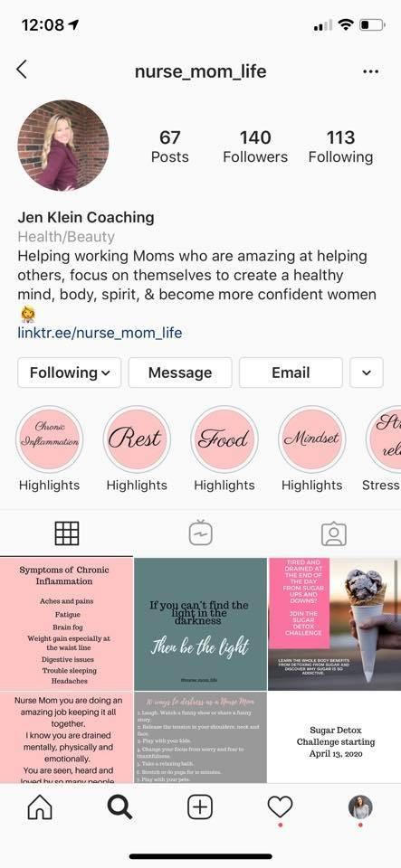Tap the Email button
The height and width of the screenshot is (868, 401).
tap(291, 373)
